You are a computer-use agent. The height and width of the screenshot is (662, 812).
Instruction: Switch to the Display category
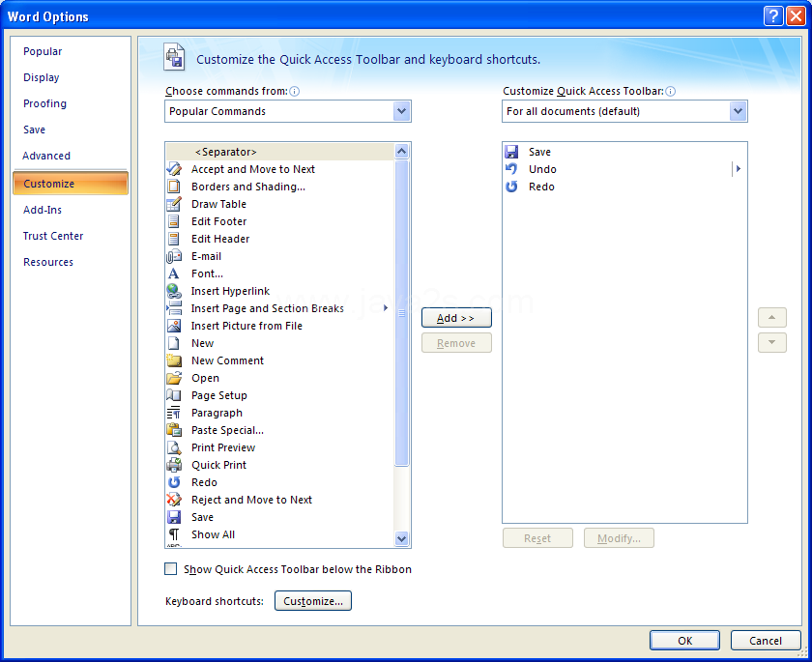coord(42,77)
